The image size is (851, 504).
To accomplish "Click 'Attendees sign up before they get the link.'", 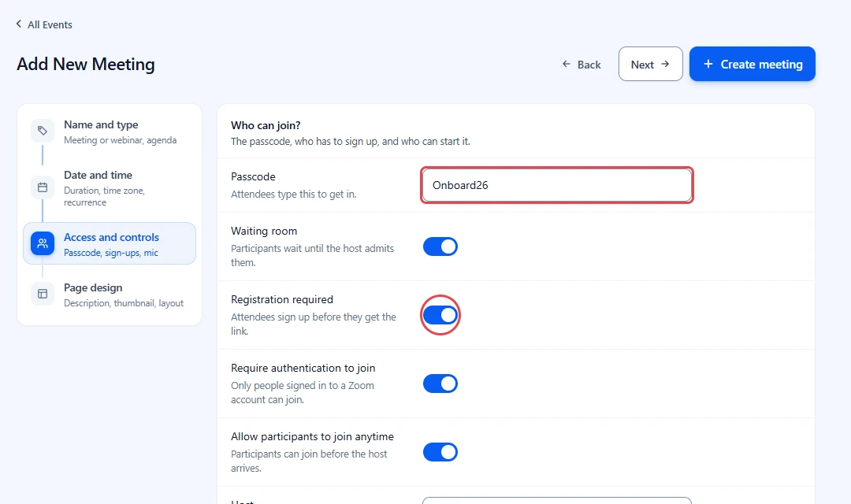I will pyautogui.click(x=313, y=324).
